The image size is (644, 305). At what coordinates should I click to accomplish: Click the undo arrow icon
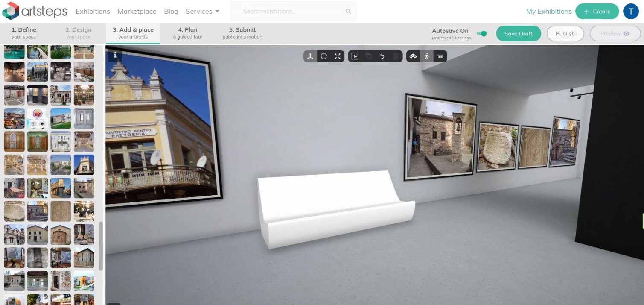[382, 56]
